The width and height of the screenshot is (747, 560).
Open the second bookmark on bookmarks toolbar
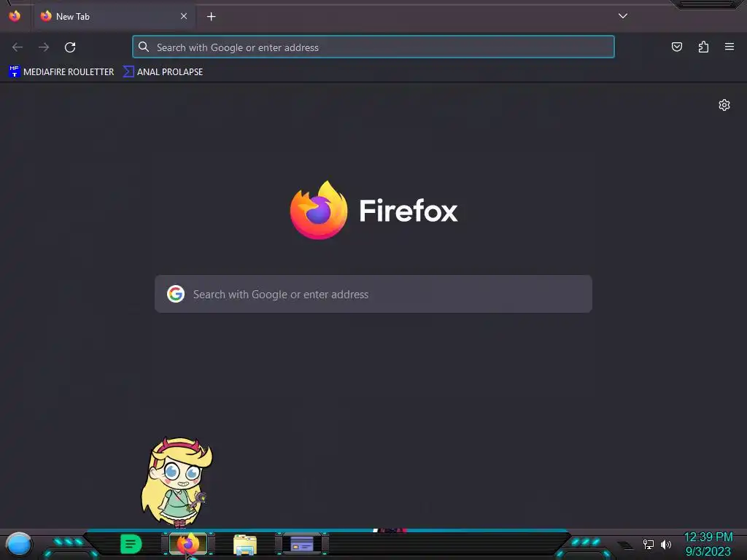pos(163,72)
